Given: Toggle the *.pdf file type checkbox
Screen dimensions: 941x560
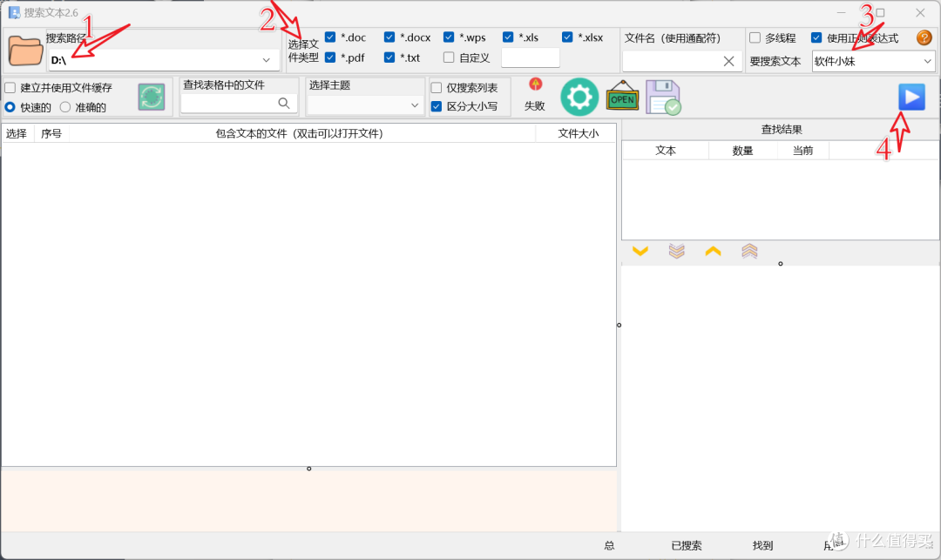Looking at the screenshot, I should (x=330, y=57).
